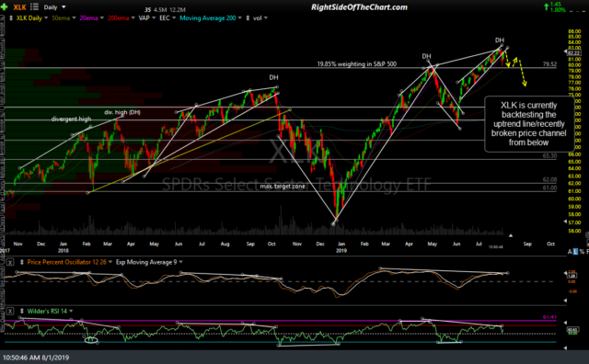Click the 12.2M volume figure at top

click(178, 10)
